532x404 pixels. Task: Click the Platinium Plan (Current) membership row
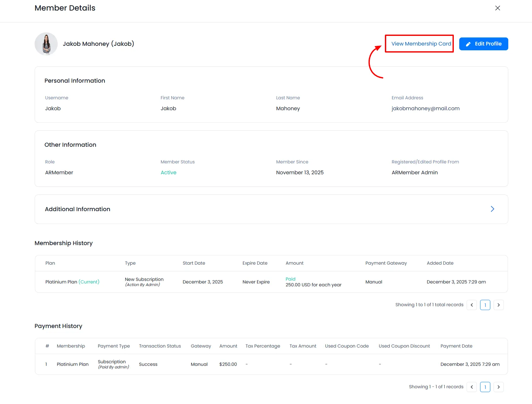(72, 282)
